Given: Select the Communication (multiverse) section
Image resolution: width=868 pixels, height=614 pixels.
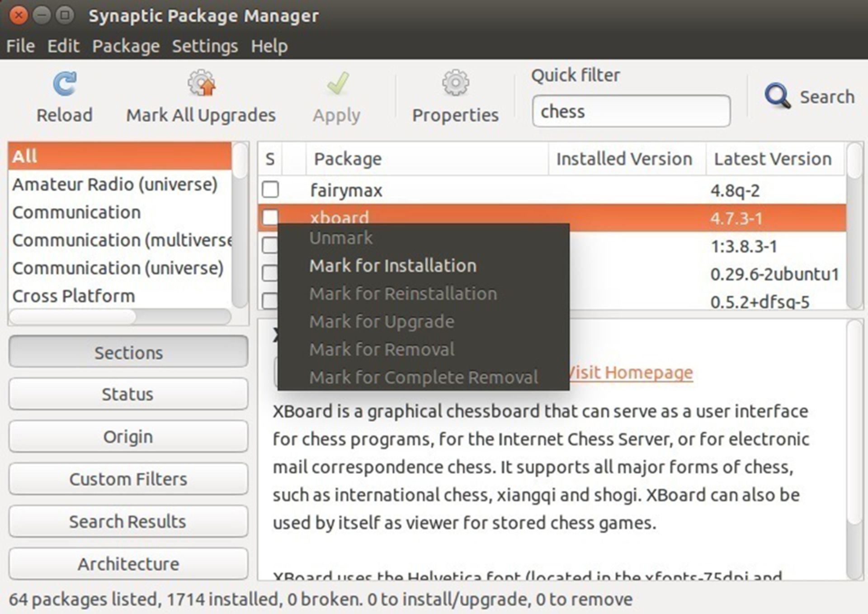Looking at the screenshot, I should [120, 241].
